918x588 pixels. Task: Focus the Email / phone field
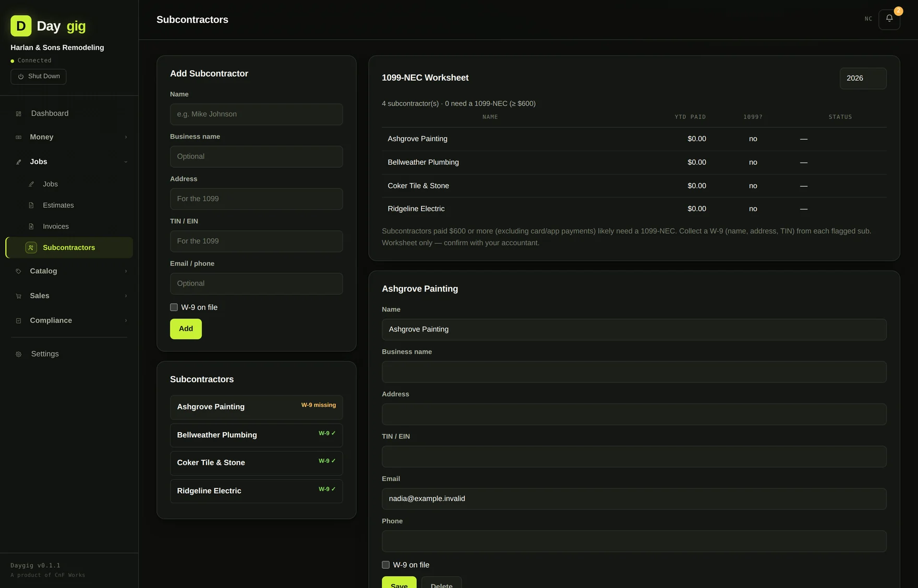(256, 284)
